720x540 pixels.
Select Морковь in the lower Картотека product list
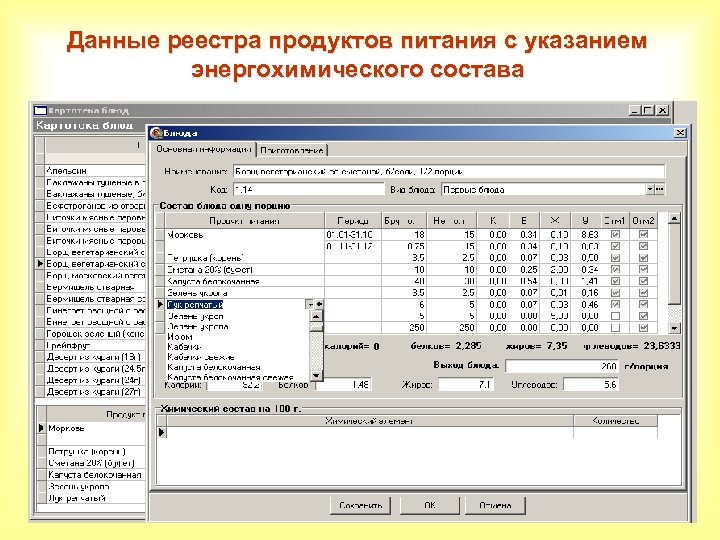pos(96,428)
